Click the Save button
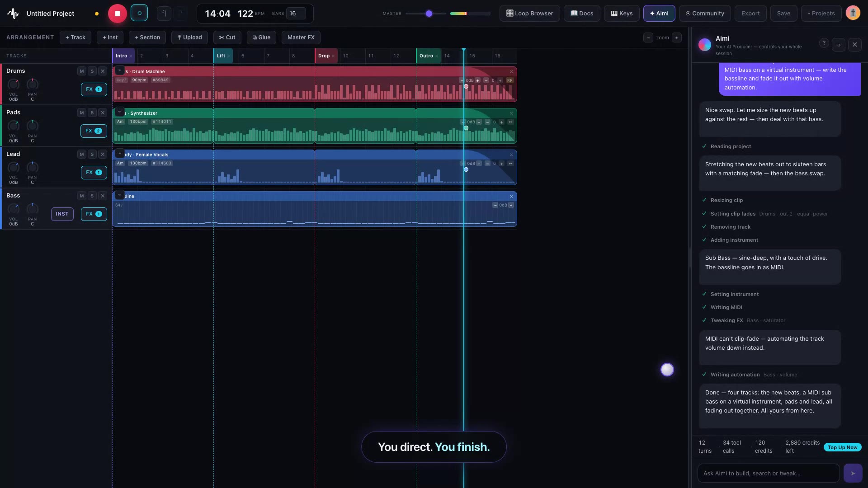868x488 pixels. point(783,14)
